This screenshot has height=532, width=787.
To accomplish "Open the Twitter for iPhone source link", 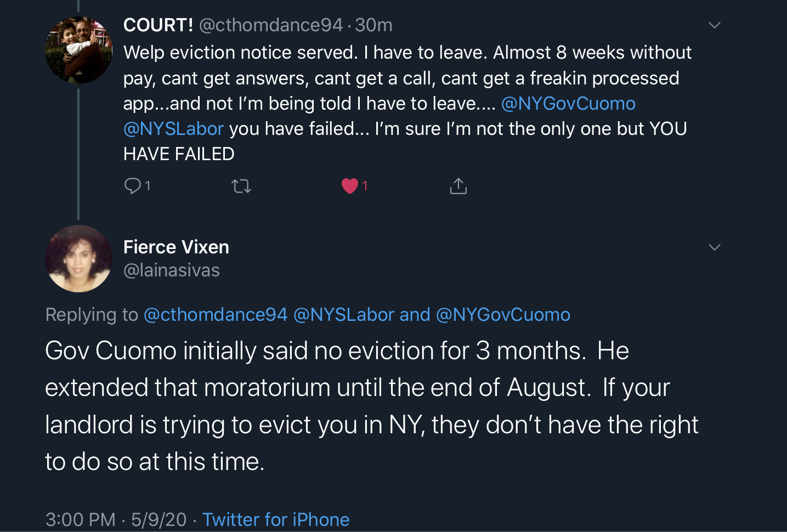I will coord(276,519).
